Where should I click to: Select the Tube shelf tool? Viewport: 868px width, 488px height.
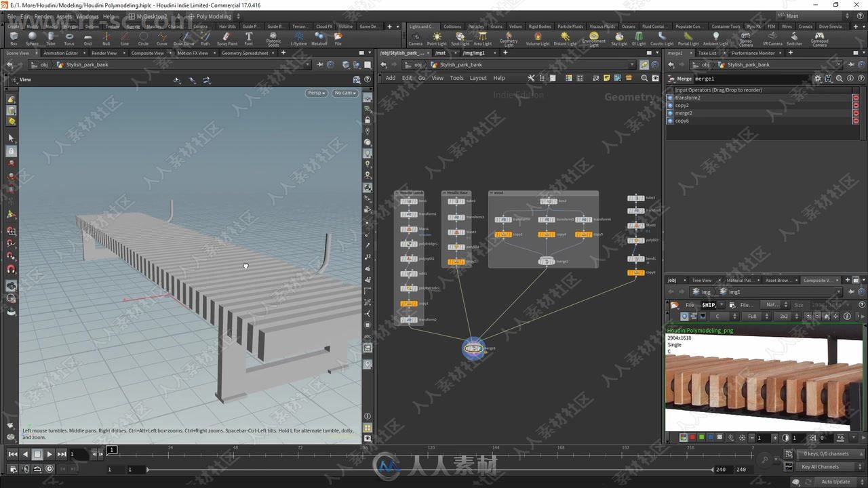pos(51,39)
